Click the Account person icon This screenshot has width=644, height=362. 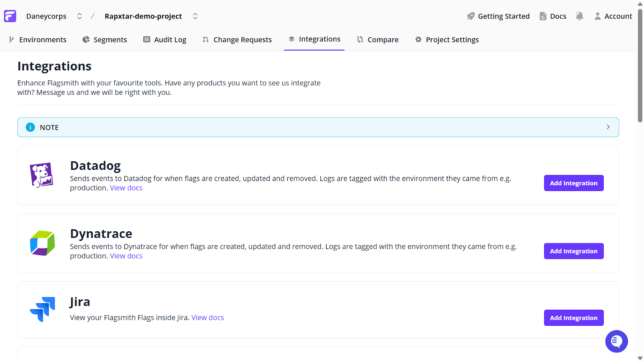point(597,16)
